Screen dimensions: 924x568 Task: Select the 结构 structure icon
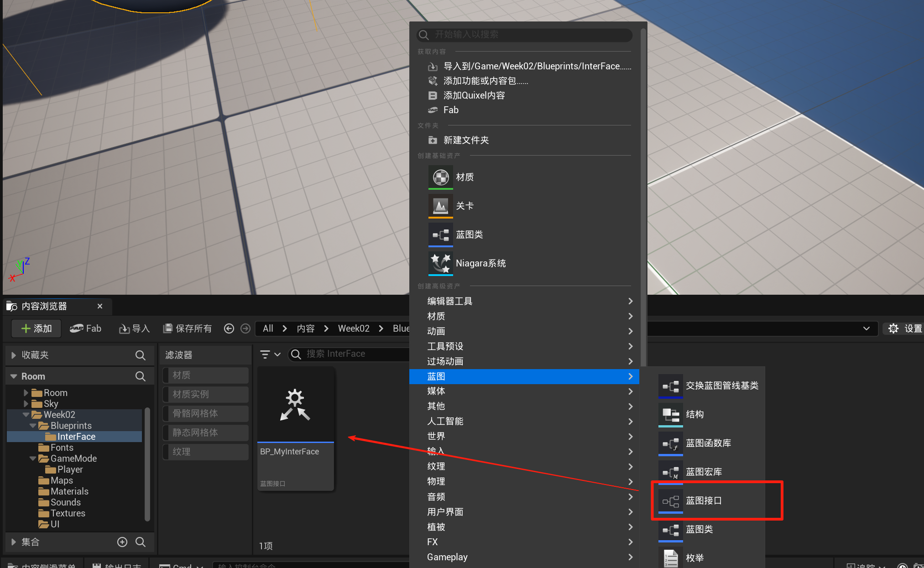tap(670, 415)
